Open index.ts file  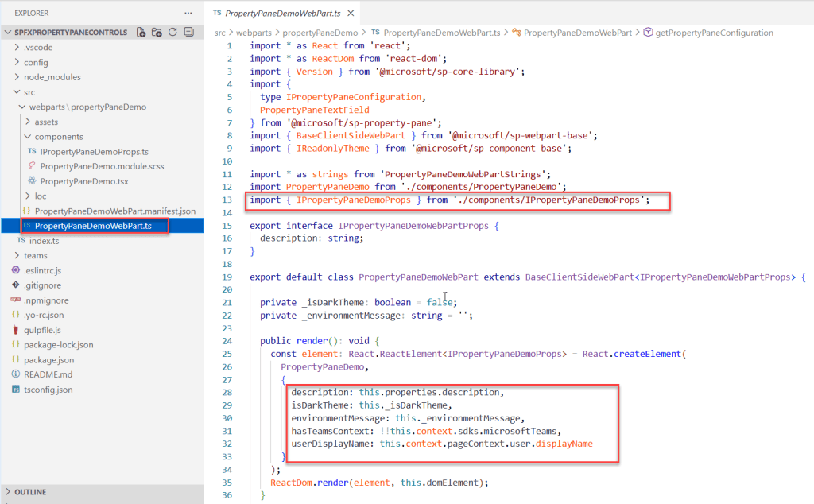pyautogui.click(x=45, y=241)
